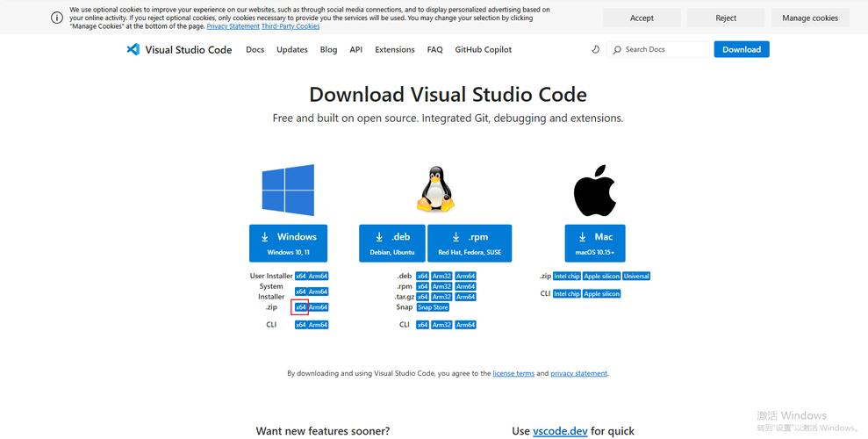Screen dimensions: 868x439
Task: Click the Search Docs input field
Action: pos(658,49)
